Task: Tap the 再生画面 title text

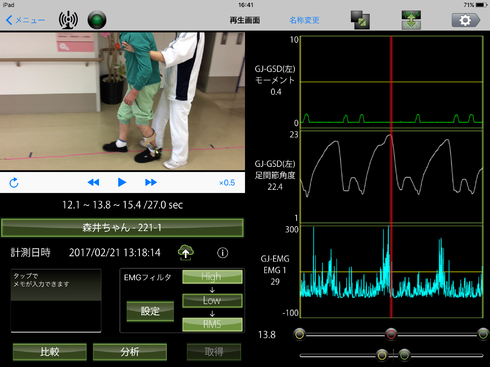Action: pos(245,20)
